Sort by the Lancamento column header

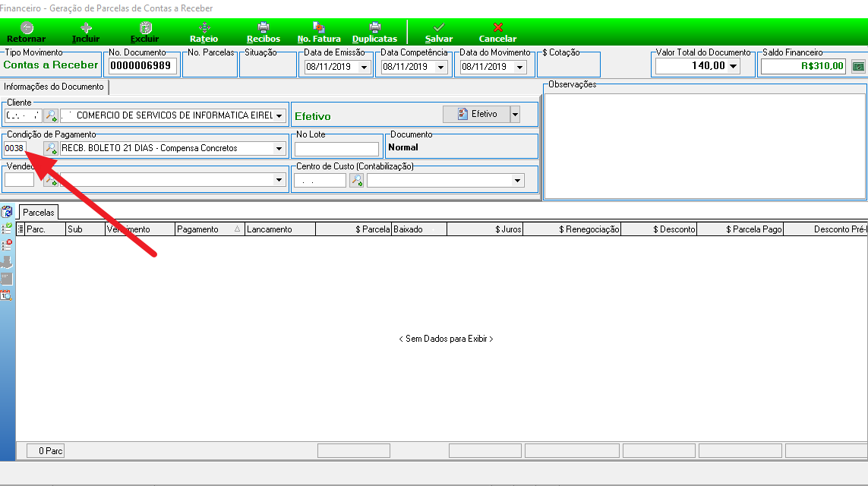280,229
